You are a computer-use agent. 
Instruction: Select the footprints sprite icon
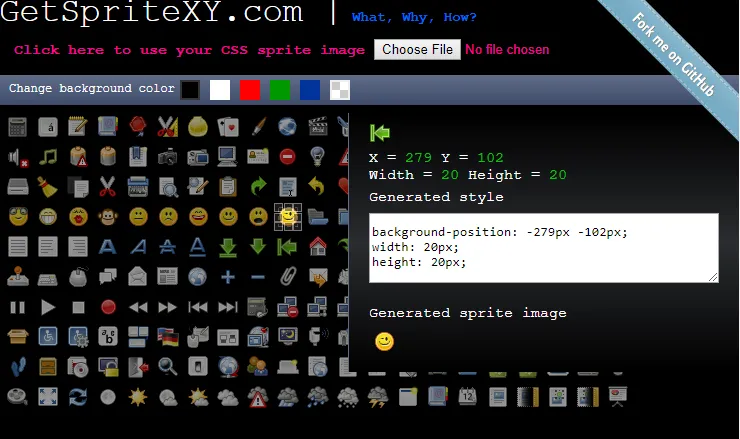click(17, 367)
